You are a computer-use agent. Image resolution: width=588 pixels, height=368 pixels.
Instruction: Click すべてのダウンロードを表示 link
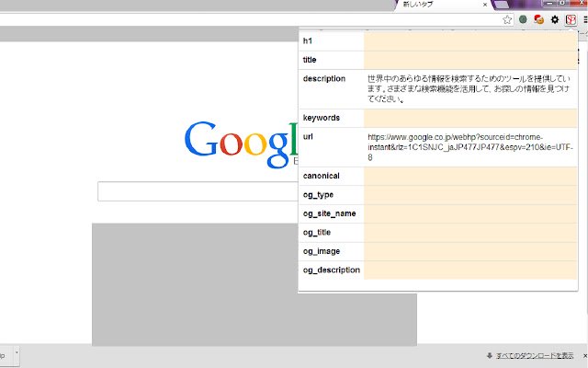(x=535, y=356)
